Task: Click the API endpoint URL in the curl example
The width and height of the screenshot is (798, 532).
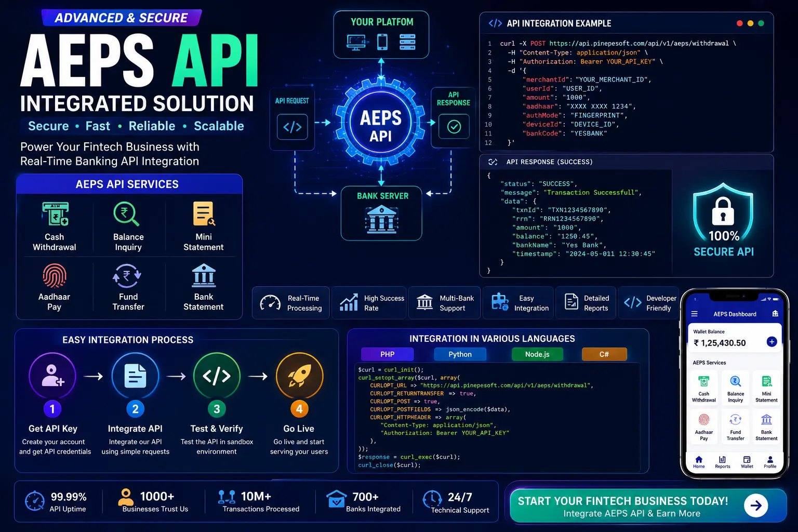Action: pos(639,44)
